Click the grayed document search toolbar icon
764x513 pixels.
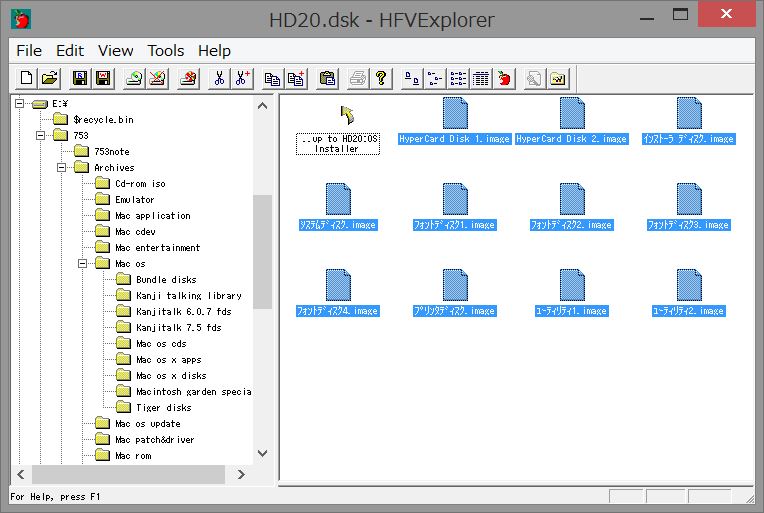535,78
